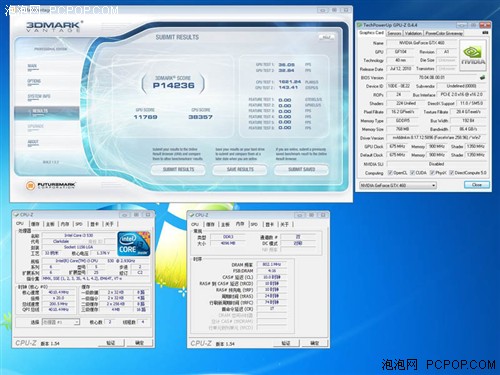Toggle the DirectCompute 5.0 checkbox
The height and width of the screenshot is (375, 500).
pyautogui.click(x=451, y=173)
